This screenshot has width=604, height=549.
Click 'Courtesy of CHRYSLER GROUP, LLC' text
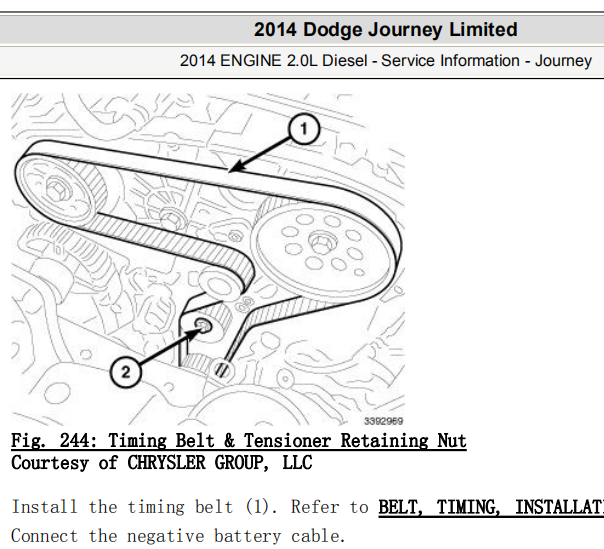tap(162, 463)
